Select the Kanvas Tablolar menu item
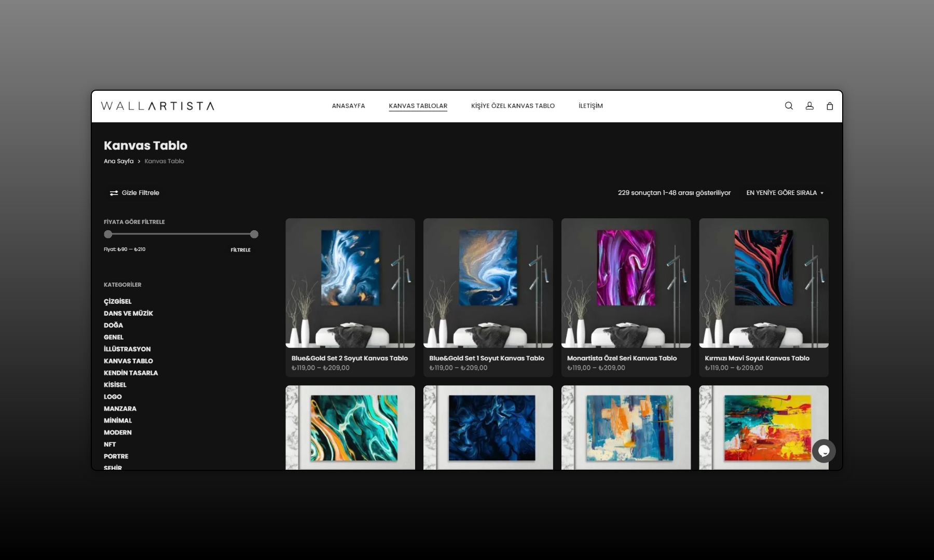The height and width of the screenshot is (560, 934). click(x=418, y=106)
